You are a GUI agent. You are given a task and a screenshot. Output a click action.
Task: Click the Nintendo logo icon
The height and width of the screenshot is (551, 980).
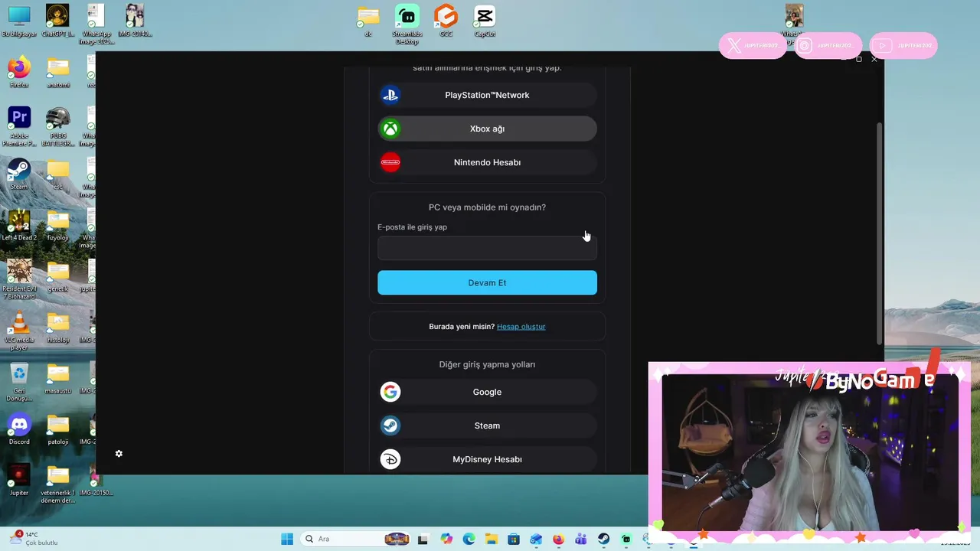[390, 162]
